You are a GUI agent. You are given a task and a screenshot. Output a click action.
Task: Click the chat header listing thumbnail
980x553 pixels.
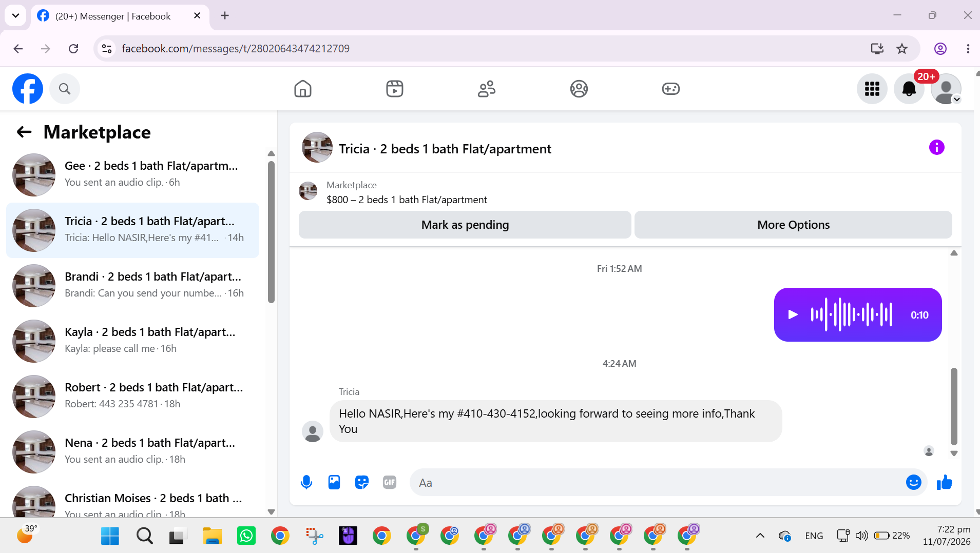(317, 148)
